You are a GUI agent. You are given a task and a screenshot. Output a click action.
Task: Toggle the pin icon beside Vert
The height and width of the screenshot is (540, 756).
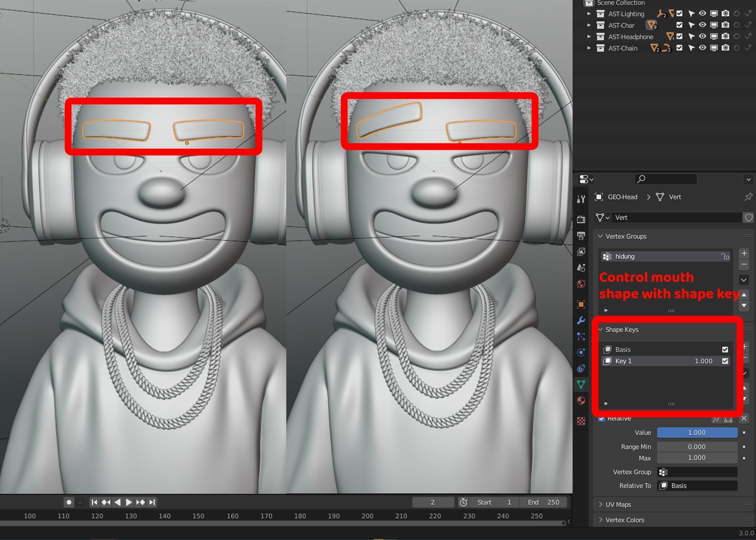coord(748,197)
